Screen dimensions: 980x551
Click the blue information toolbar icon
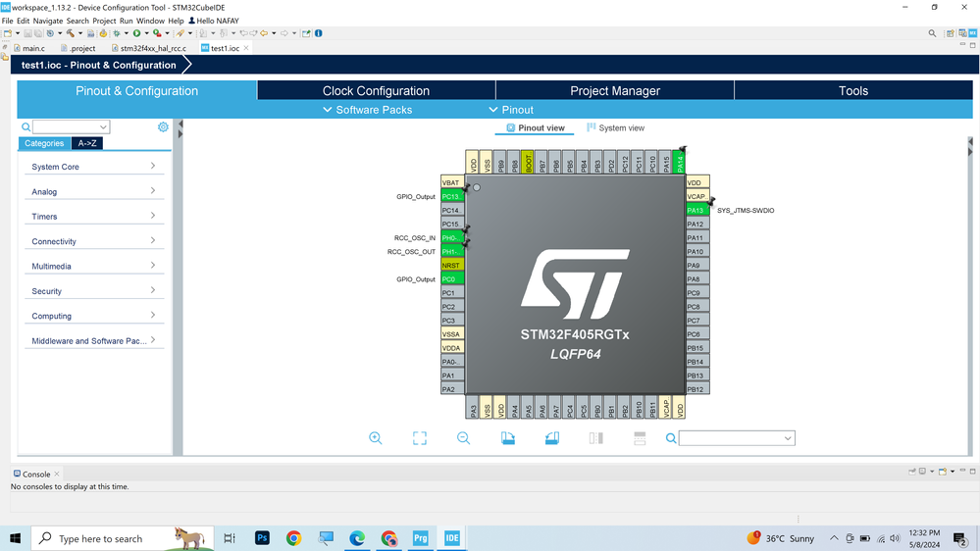pyautogui.click(x=318, y=33)
